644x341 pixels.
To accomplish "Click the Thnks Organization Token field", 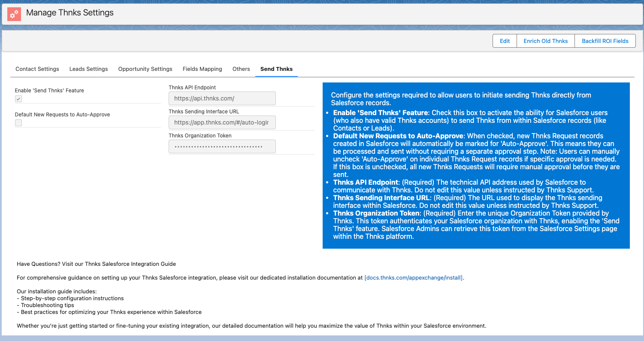I will tap(222, 146).
